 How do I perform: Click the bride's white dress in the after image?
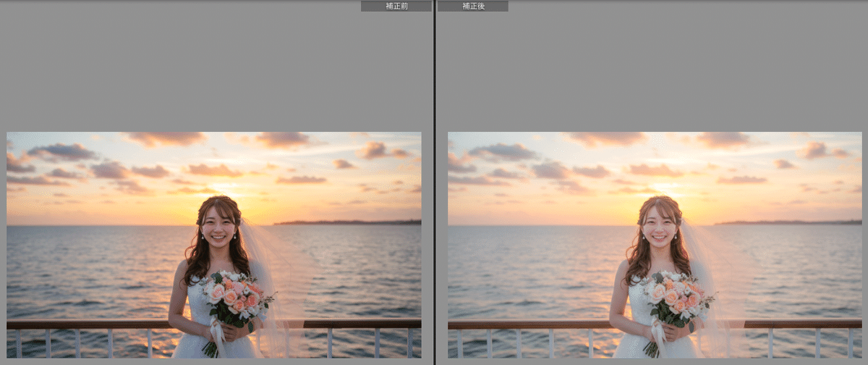tap(635, 344)
